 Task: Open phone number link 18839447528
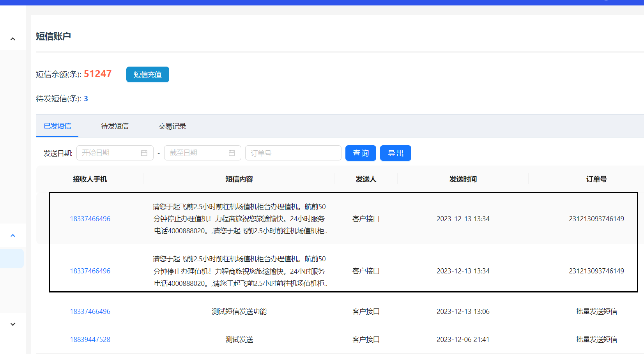[90, 340]
